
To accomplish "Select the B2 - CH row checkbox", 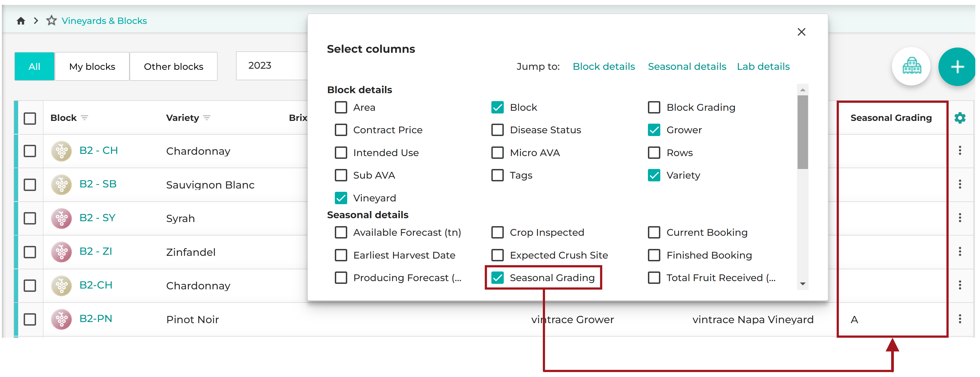I will coord(30,151).
